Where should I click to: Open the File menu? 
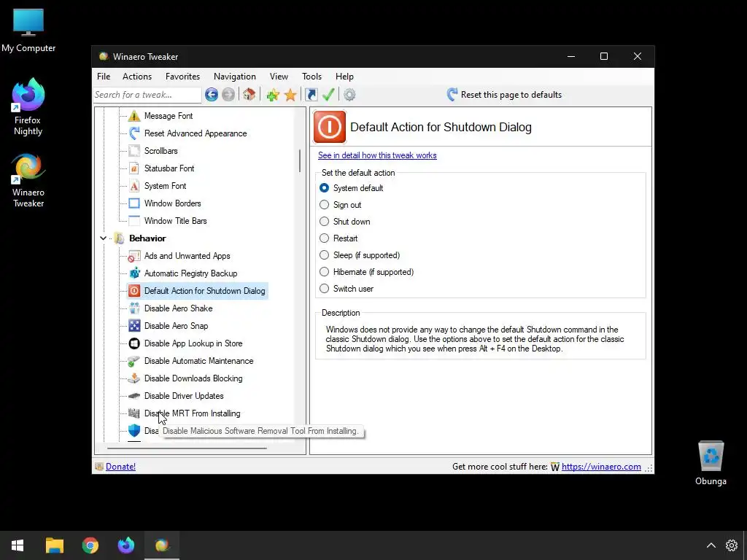[104, 76]
